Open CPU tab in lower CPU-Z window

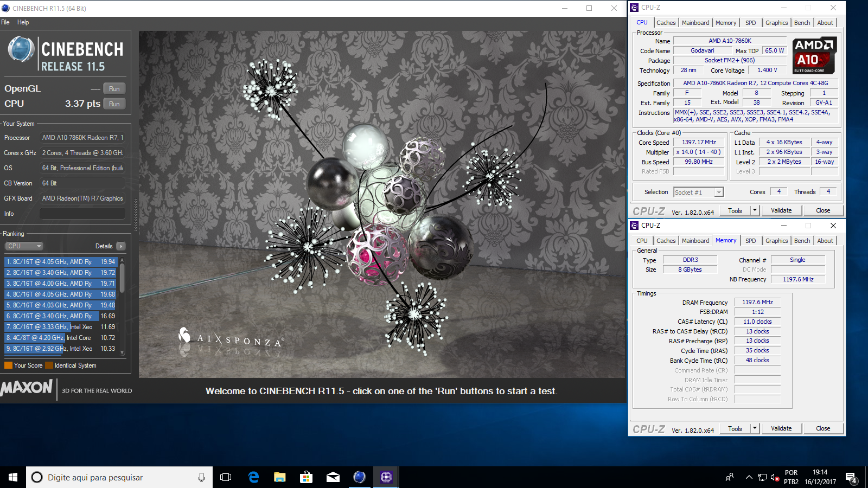click(x=642, y=241)
